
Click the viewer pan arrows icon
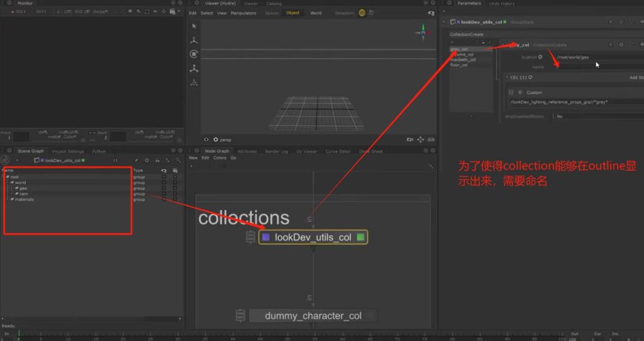click(x=420, y=139)
